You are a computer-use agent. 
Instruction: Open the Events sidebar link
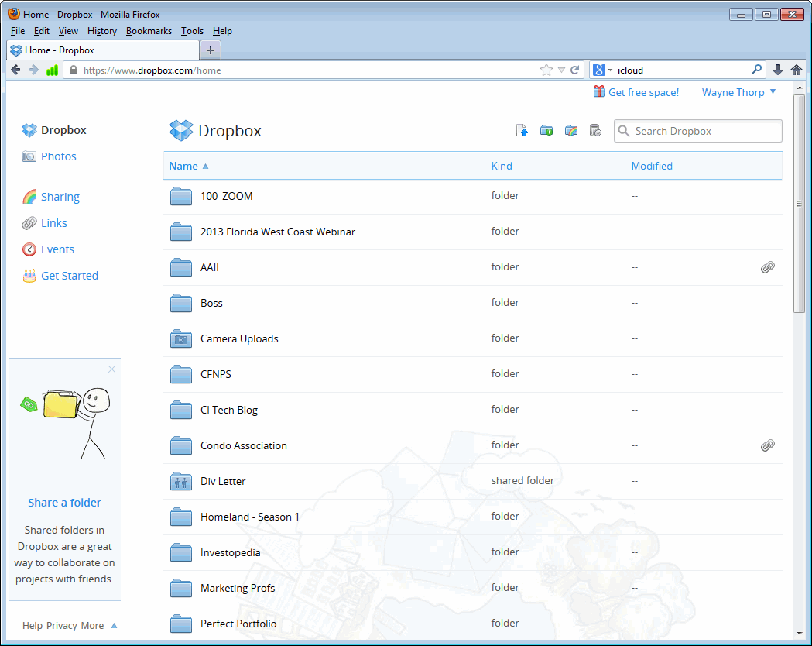coord(57,249)
